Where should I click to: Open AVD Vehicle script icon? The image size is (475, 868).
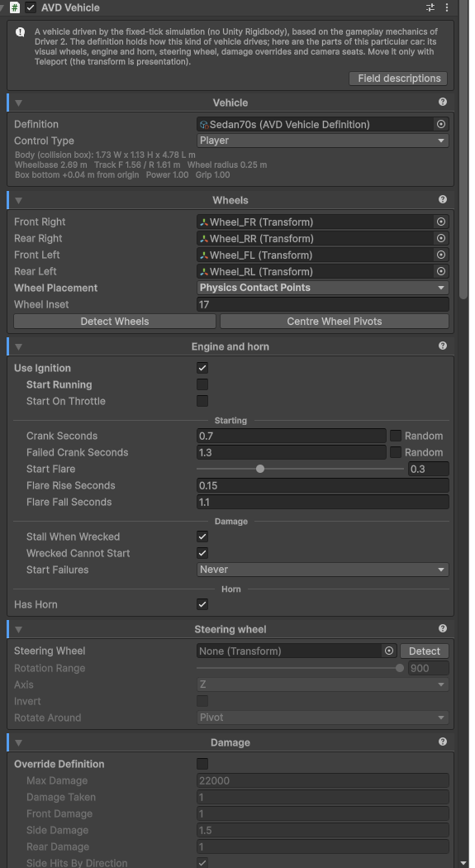(15, 7)
